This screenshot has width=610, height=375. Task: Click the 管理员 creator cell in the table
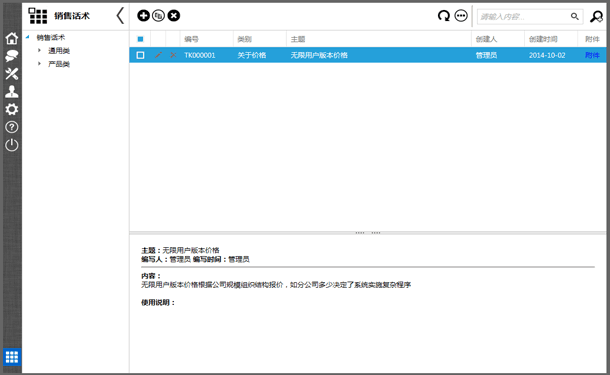[x=486, y=55]
